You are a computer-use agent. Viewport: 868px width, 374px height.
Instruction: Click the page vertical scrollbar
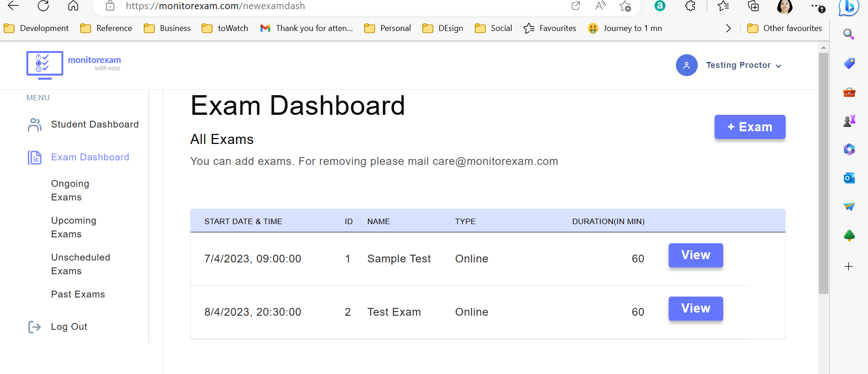(x=823, y=173)
